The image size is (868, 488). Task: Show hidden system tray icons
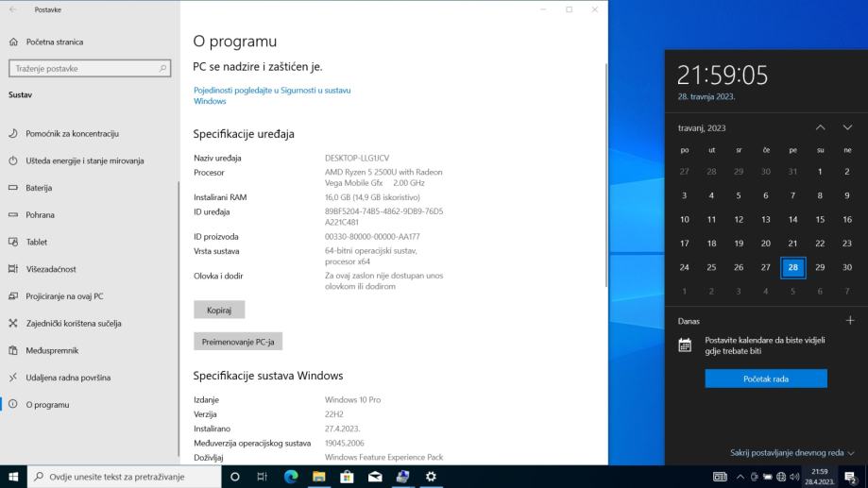[x=740, y=477]
